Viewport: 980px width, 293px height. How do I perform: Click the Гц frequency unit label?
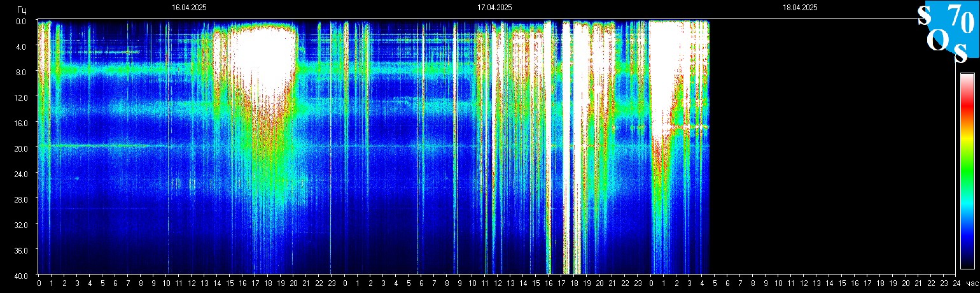[22, 9]
